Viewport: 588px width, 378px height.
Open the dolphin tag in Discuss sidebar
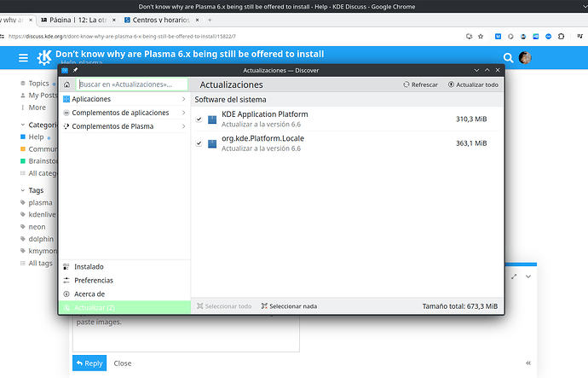pyautogui.click(x=37, y=239)
